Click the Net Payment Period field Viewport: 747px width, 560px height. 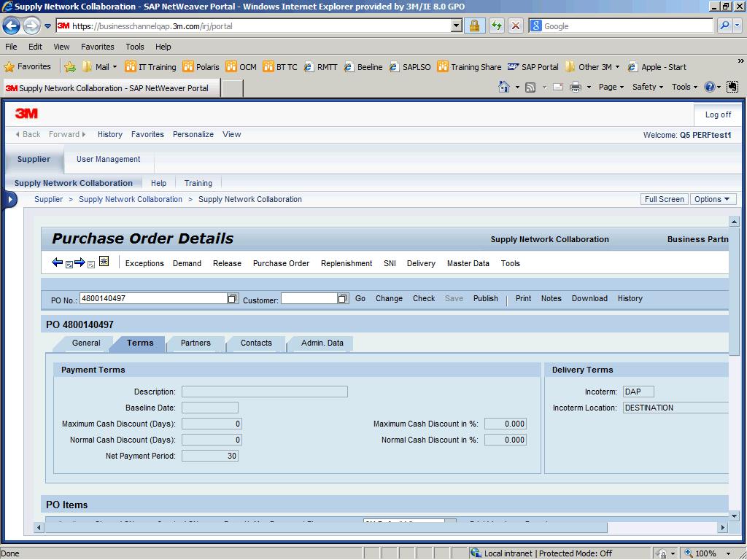[x=209, y=456]
